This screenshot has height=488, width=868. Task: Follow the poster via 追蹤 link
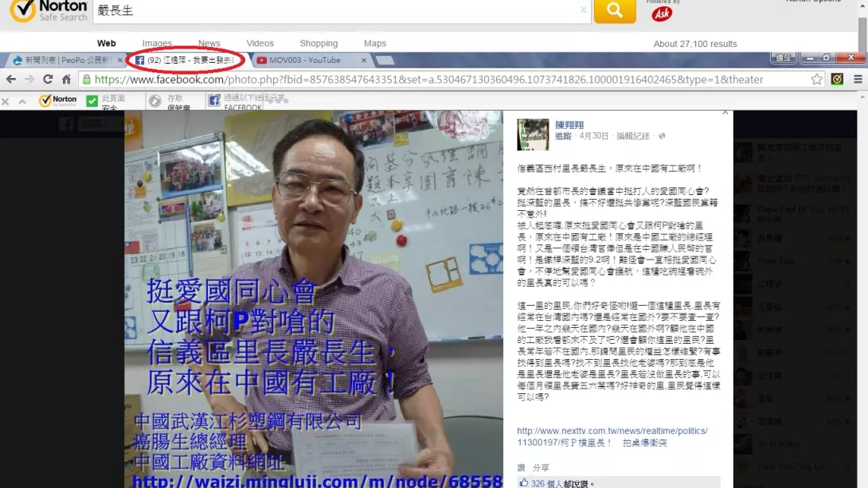coord(563,136)
